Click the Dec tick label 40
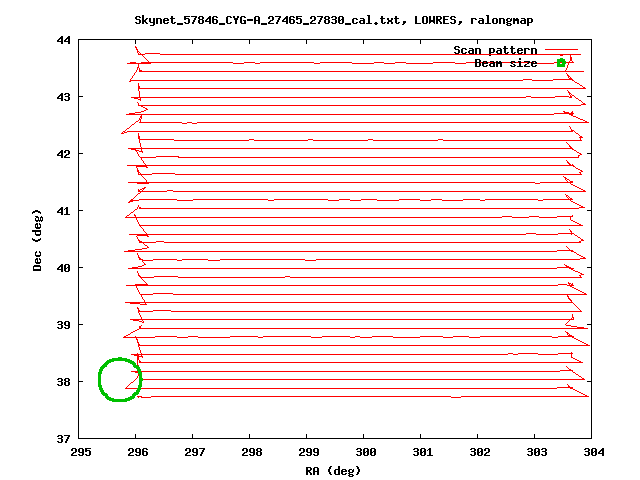 point(64,268)
